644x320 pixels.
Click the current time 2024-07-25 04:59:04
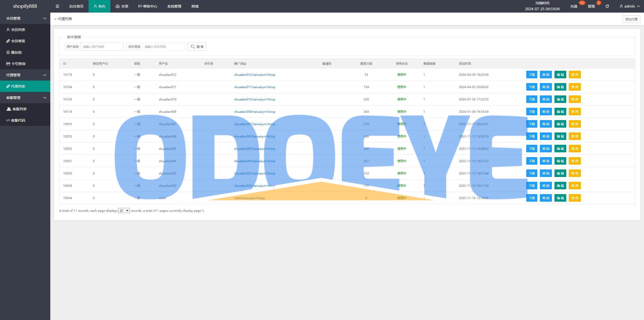[x=542, y=9]
